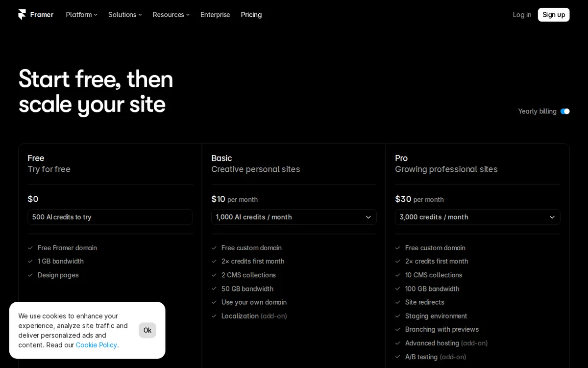Click the checkmark beside 1 GB bandwidth
588x368 pixels.
pyautogui.click(x=30, y=262)
